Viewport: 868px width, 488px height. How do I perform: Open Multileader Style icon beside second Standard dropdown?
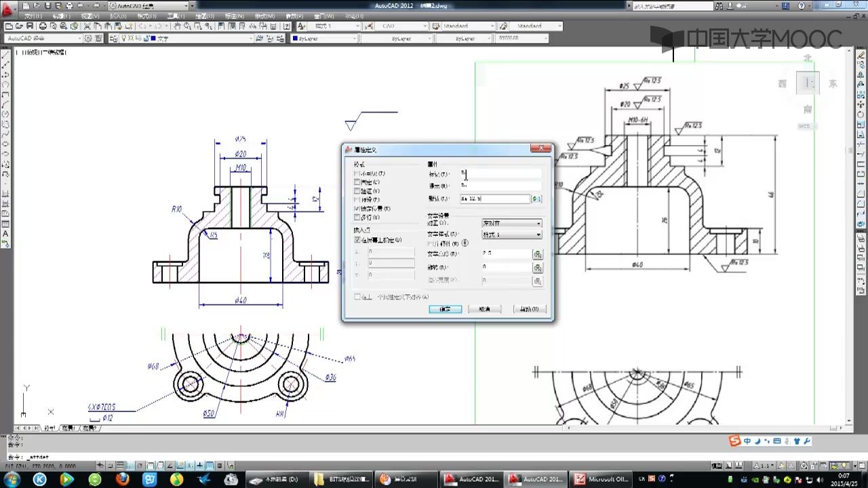(x=503, y=26)
